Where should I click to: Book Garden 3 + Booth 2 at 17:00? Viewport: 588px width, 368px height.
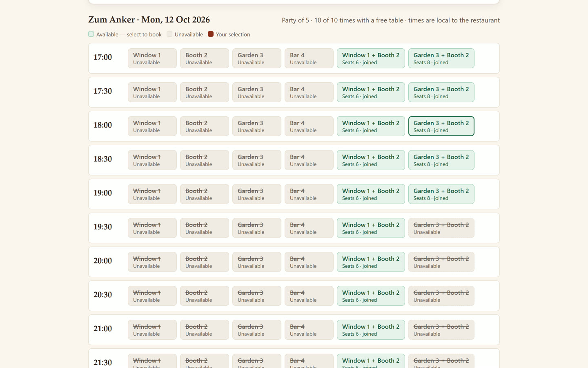pos(441,58)
